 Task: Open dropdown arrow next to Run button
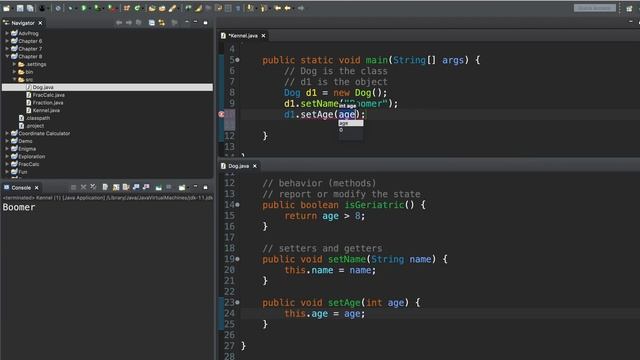90,8
